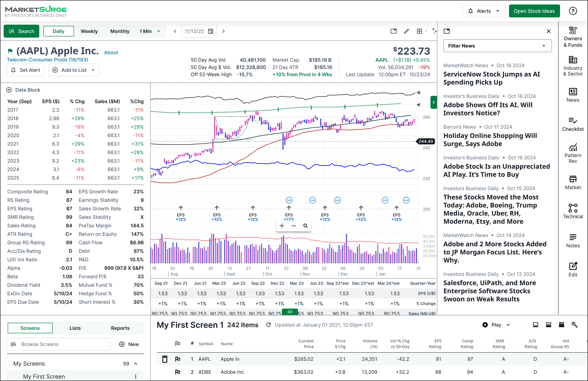
Task: Click the calendar icon in date field
Action: pyautogui.click(x=211, y=31)
